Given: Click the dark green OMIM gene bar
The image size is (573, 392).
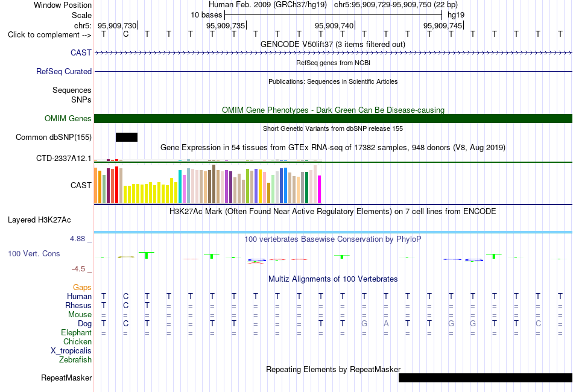Looking at the screenshot, I should pyautogui.click(x=333, y=118).
